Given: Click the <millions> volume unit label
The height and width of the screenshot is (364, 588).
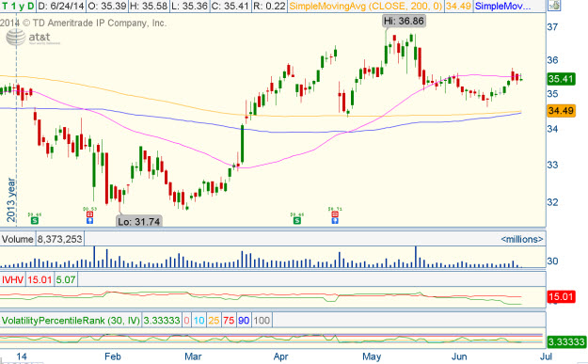Looking at the screenshot, I should coord(521,239).
